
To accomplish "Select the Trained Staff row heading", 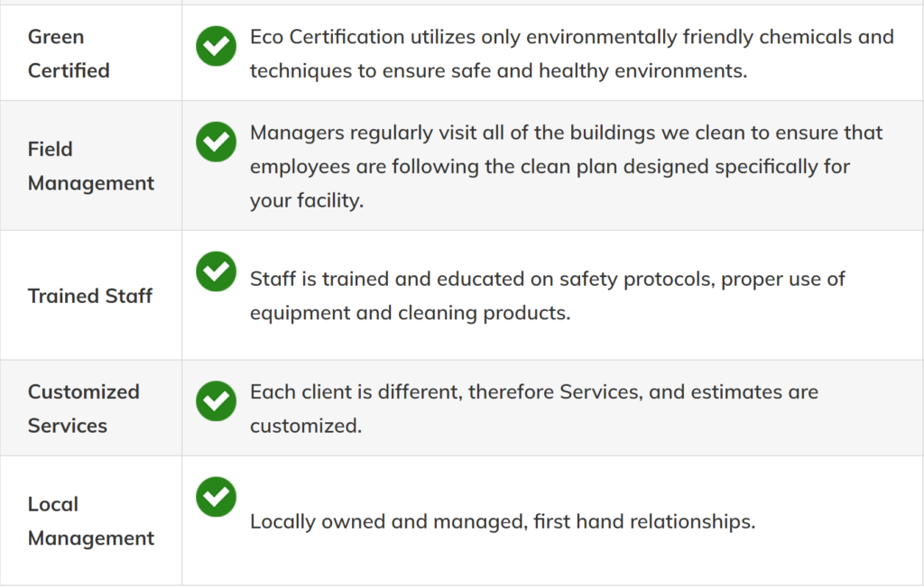I will pyautogui.click(x=89, y=296).
